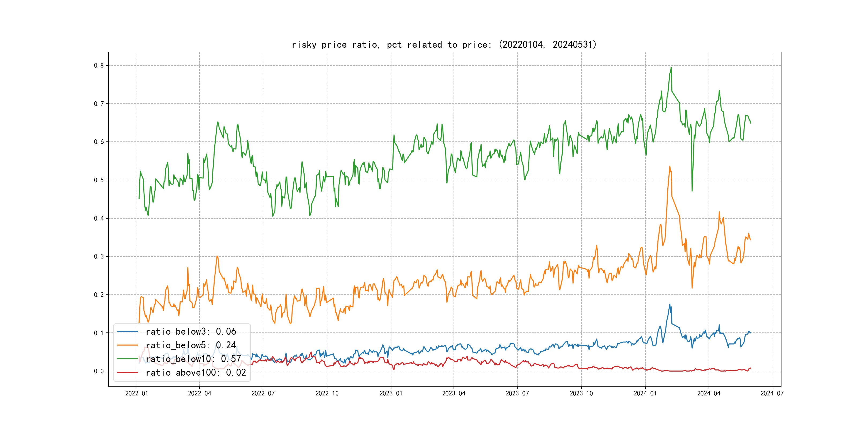
Task: Select the 'ratio_above100: 0.02' legend label
Action: pos(196,372)
